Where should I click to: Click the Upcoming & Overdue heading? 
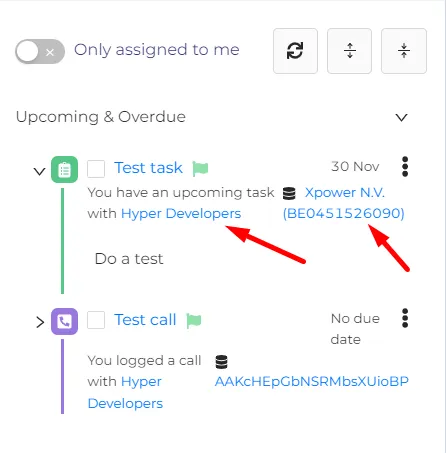pos(101,117)
